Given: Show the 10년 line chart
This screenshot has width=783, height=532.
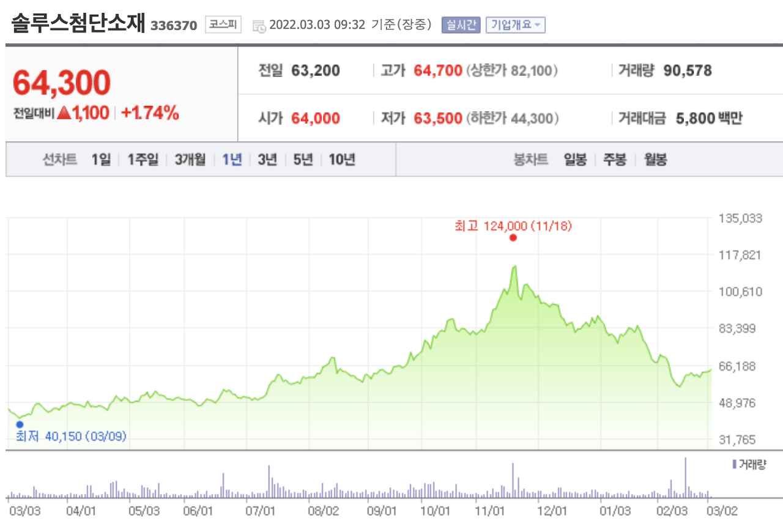Looking at the screenshot, I should 342,160.
